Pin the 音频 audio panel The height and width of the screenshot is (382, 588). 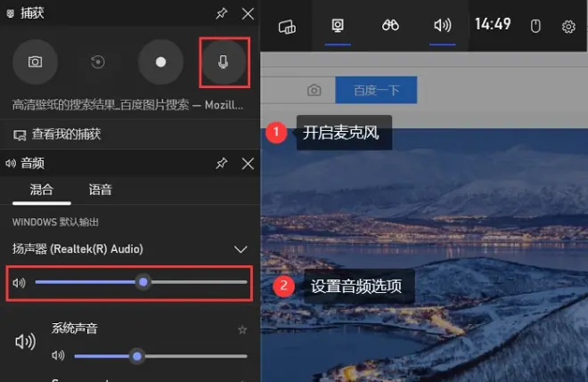click(222, 164)
